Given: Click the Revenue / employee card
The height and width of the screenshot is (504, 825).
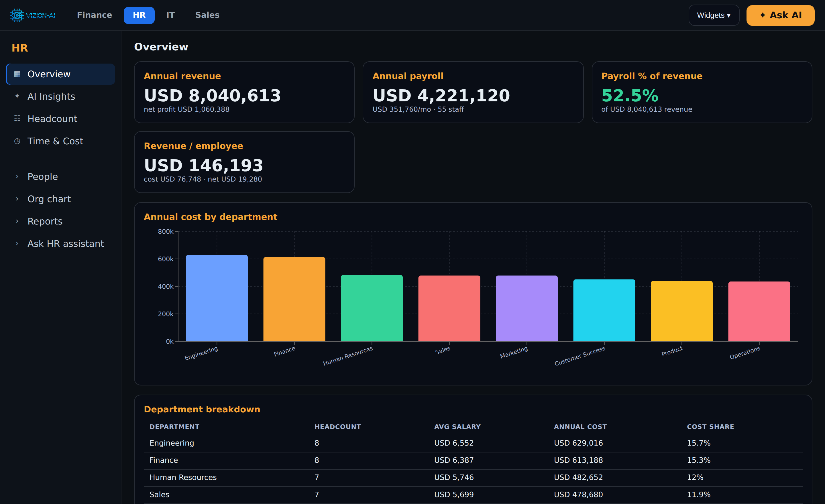Looking at the screenshot, I should pos(244,162).
